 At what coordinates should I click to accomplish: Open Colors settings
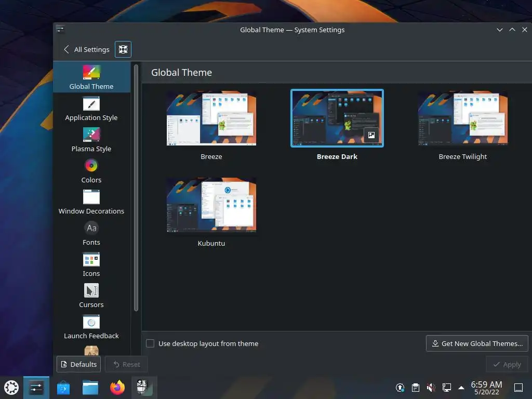click(91, 171)
